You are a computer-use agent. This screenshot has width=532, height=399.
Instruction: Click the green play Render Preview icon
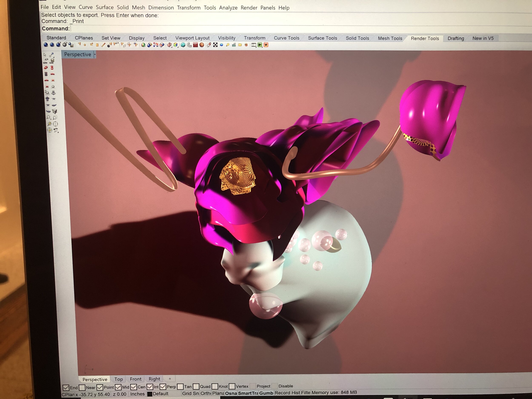point(260,45)
